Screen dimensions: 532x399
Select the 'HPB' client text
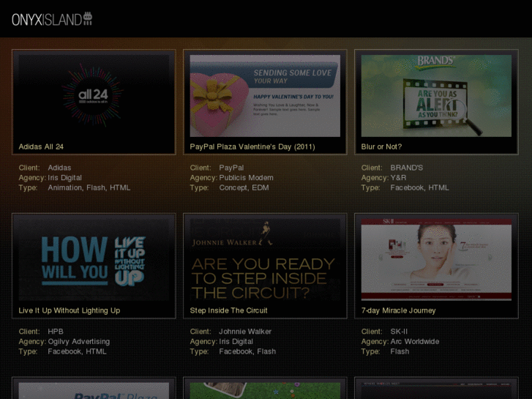point(56,332)
